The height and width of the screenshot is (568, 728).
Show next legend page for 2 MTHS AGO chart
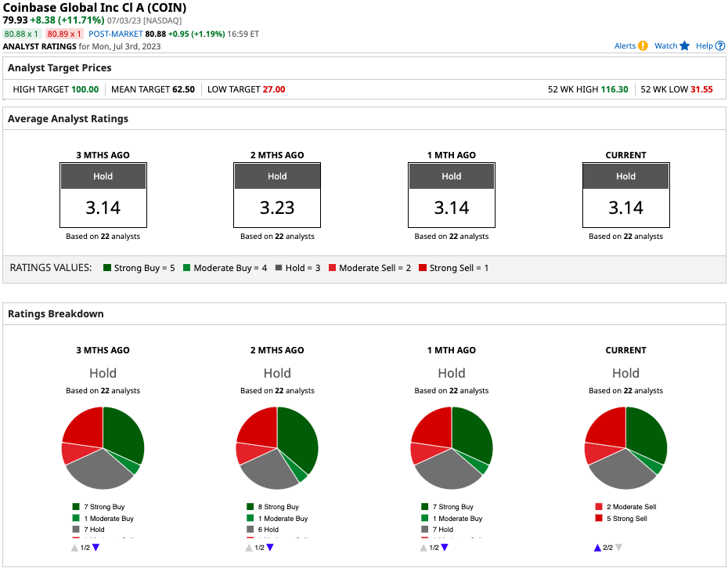270,548
